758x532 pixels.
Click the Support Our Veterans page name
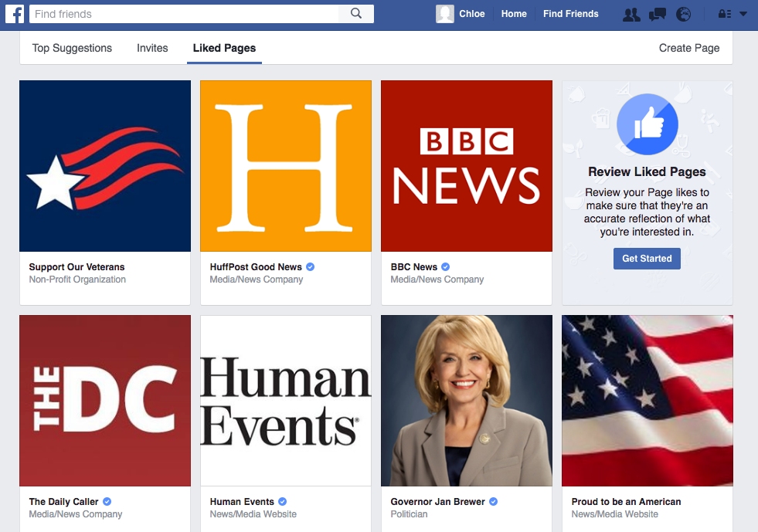pyautogui.click(x=76, y=266)
